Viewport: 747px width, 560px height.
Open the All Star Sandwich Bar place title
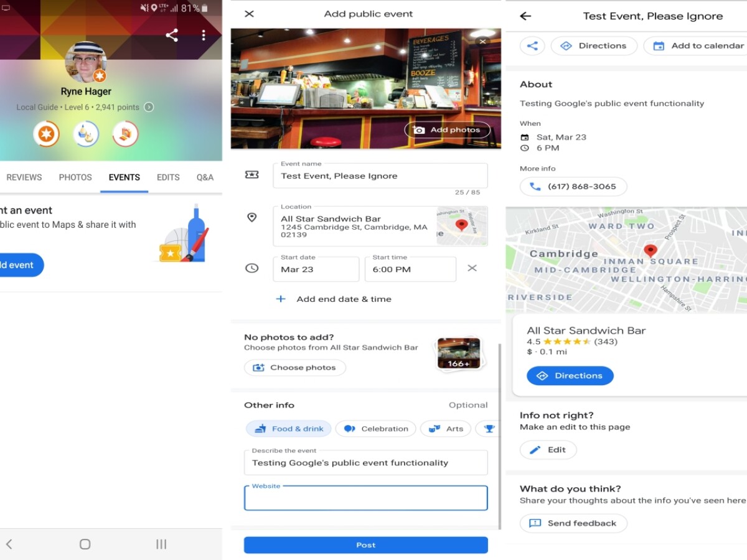[586, 331]
